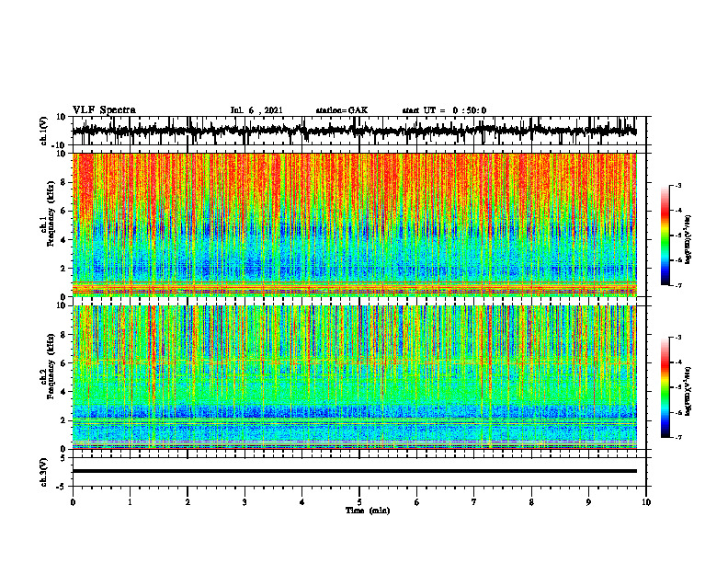Click the ch.2 spectrogram color scale bar
The height and width of the screenshot is (563, 728).
pos(665,387)
